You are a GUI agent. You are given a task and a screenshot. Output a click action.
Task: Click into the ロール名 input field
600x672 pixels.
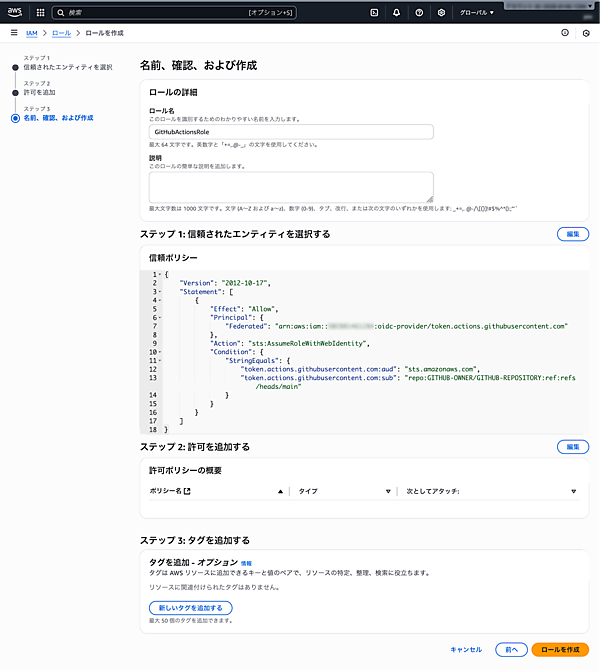tap(291, 132)
